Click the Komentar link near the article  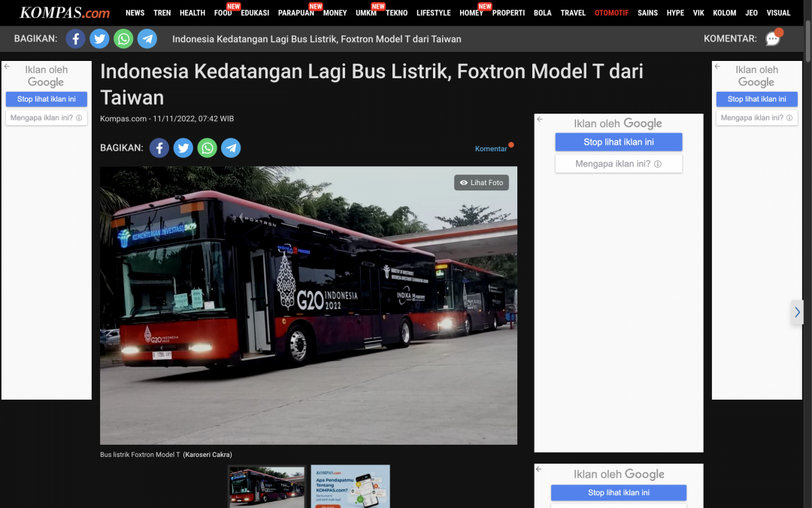coord(491,149)
